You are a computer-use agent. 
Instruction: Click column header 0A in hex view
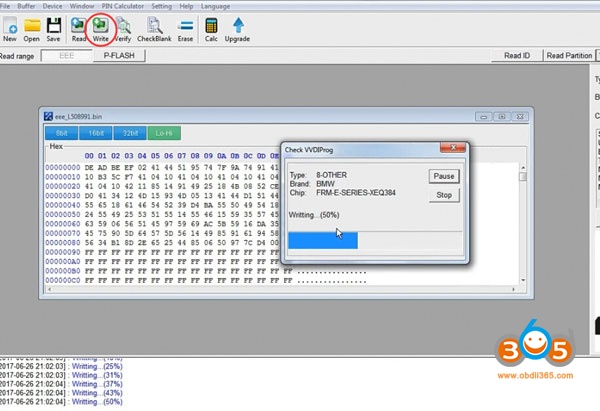point(222,156)
